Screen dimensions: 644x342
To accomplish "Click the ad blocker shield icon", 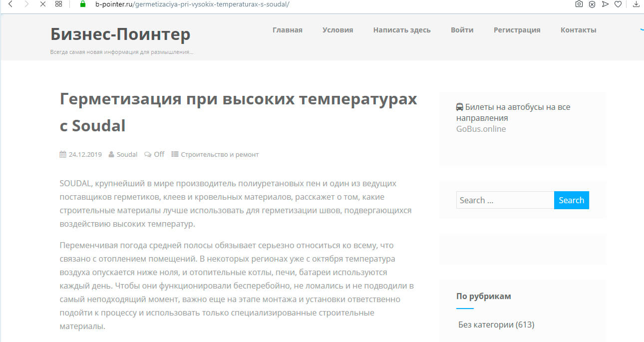I will [592, 4].
